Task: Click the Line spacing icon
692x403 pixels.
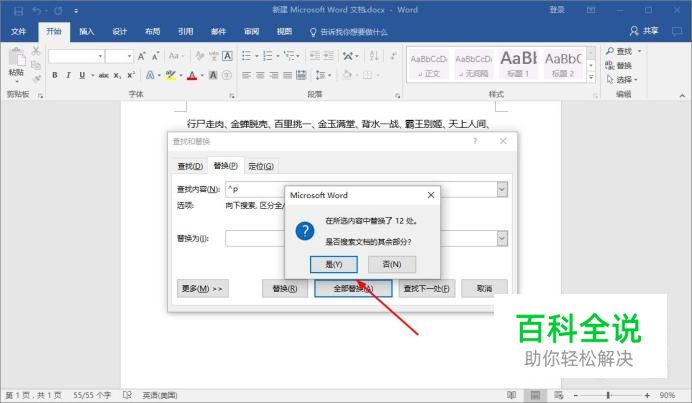Action: (x=320, y=75)
